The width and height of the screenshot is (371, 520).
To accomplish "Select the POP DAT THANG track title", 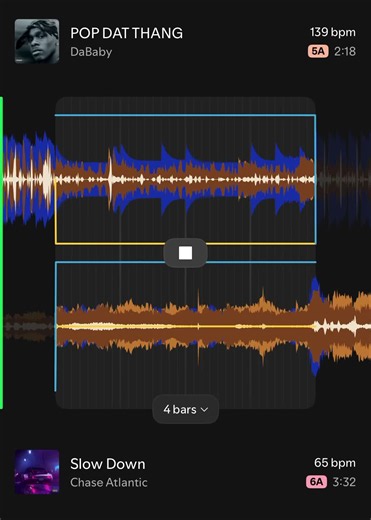I will (126, 33).
